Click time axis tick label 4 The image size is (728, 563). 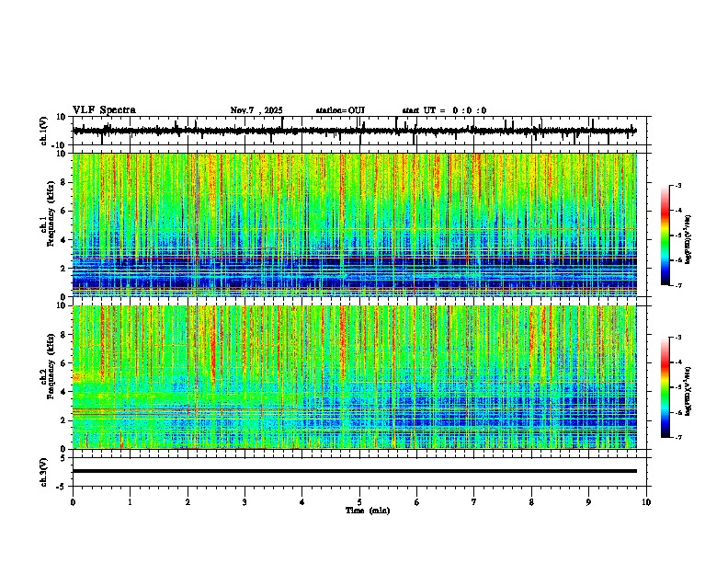click(302, 502)
